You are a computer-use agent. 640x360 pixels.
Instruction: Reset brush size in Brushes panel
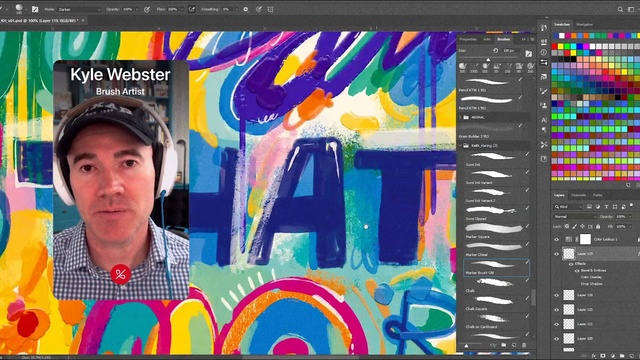pyautogui.click(x=496, y=51)
